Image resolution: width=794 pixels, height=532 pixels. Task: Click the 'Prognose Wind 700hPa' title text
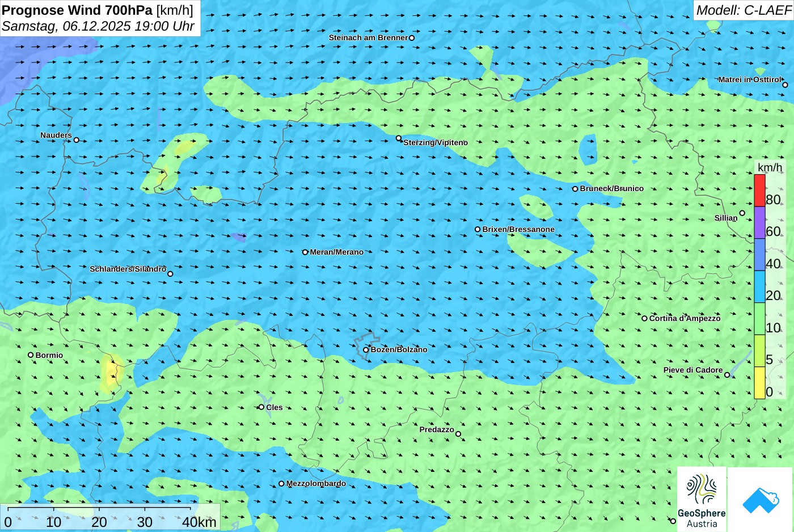click(x=78, y=10)
